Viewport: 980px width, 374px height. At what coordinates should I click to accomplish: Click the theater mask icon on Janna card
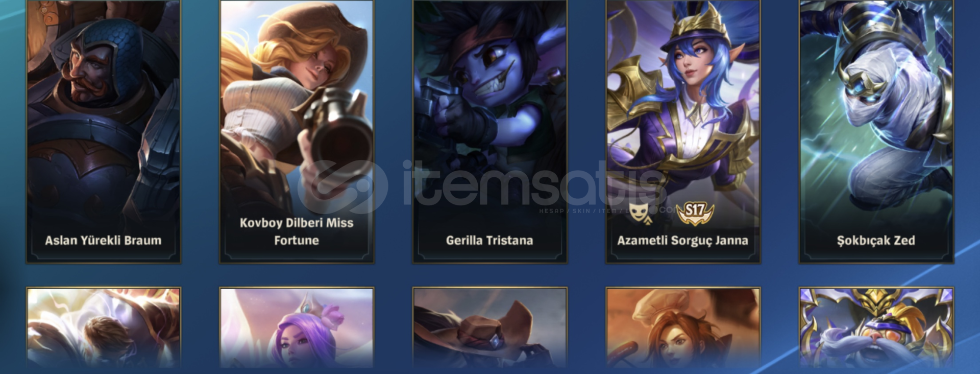point(639,214)
